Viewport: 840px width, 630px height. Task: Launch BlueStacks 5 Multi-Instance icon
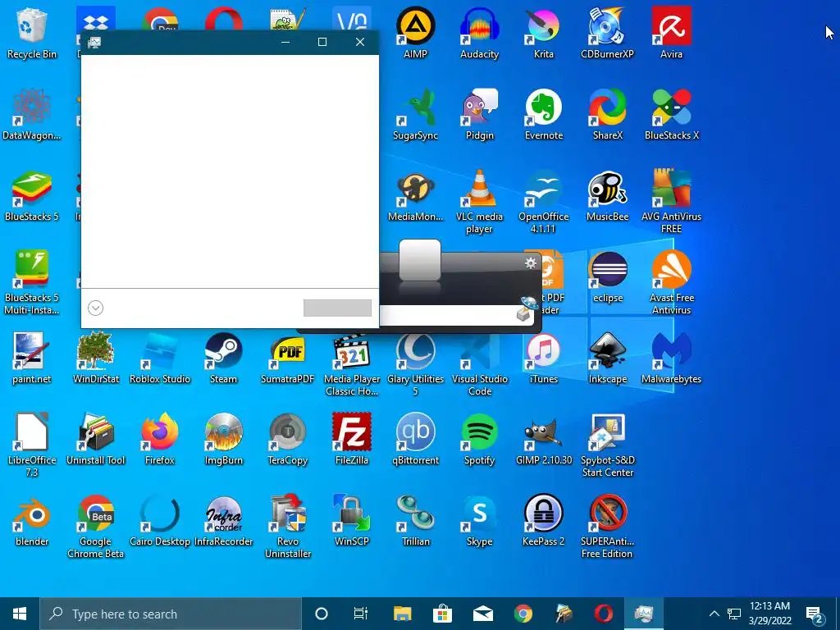tap(32, 282)
